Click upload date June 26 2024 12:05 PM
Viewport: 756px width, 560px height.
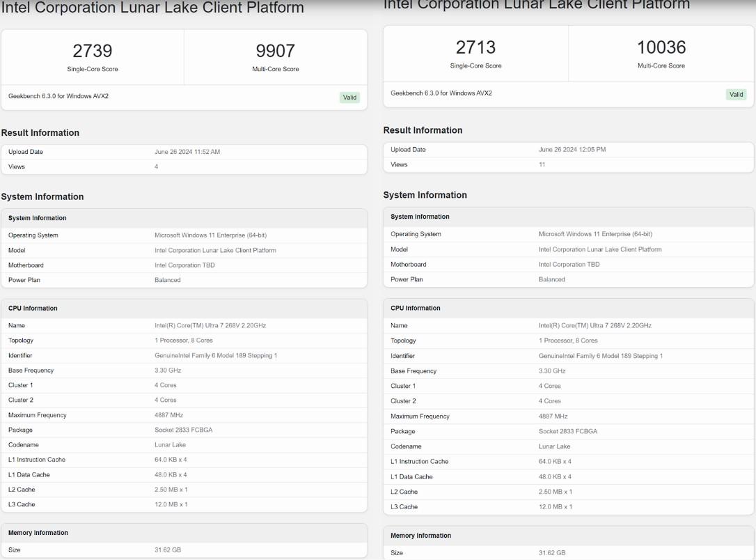(572, 150)
